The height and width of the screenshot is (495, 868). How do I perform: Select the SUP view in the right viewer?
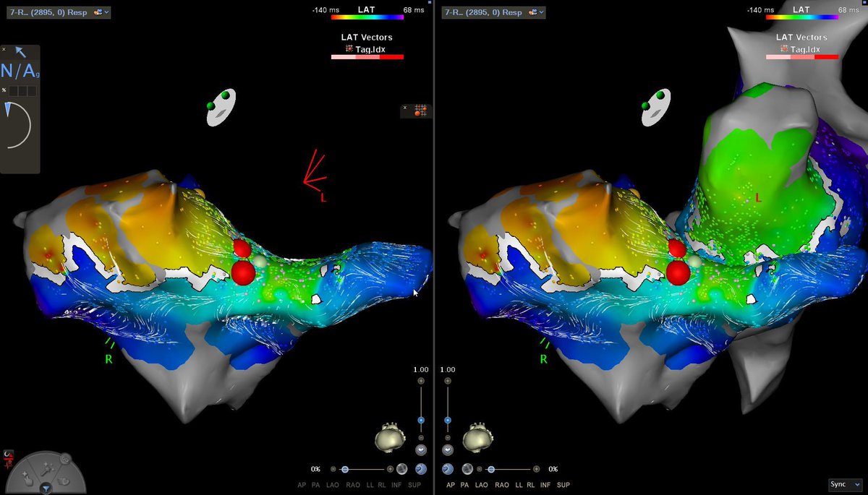563,486
